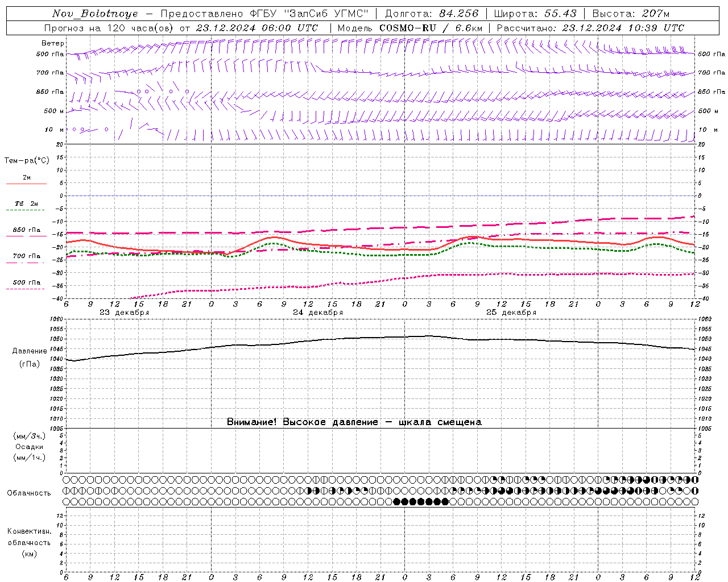Click the '(мм/1ч.)' precipitation unit label
Viewport: 728px width, 582px height.
click(30, 458)
